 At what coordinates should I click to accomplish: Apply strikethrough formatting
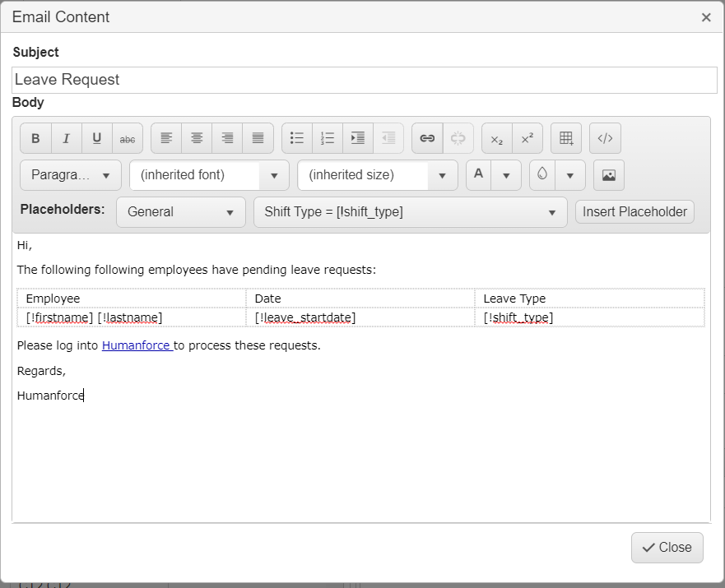click(128, 138)
